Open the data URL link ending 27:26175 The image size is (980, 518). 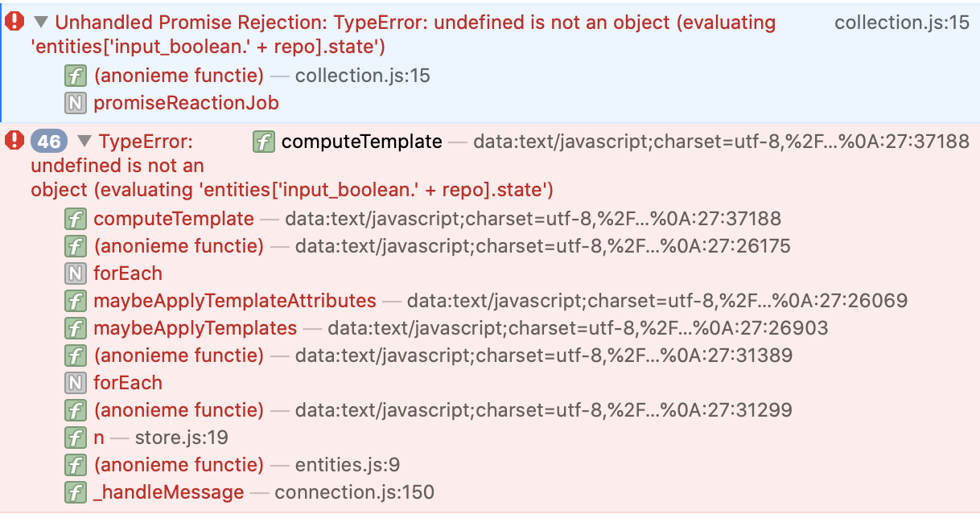(544, 246)
